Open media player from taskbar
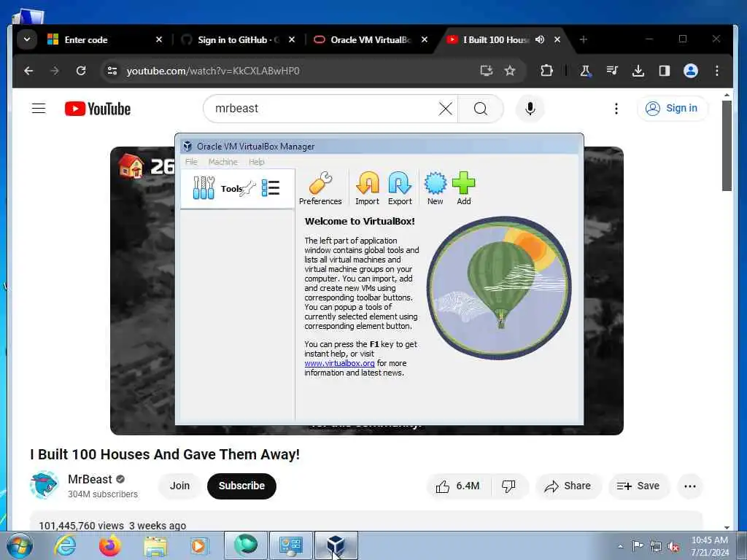 [199, 546]
